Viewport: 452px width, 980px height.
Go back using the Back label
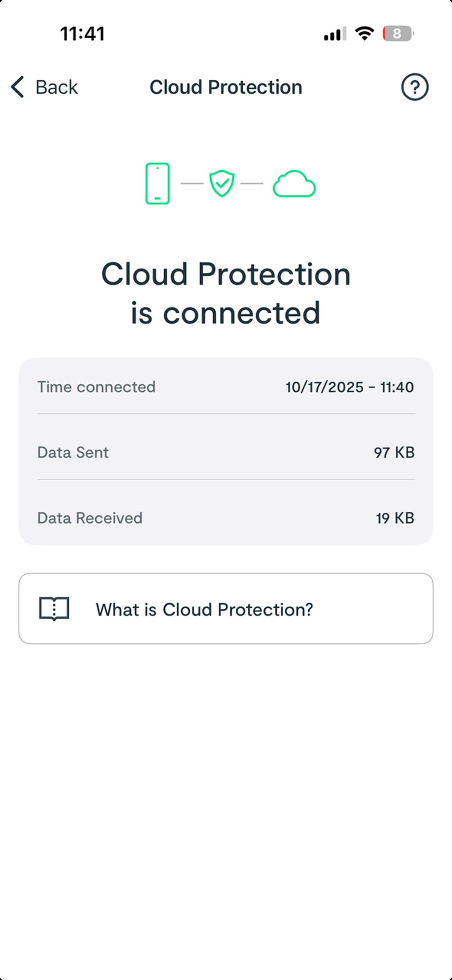pyautogui.click(x=57, y=87)
